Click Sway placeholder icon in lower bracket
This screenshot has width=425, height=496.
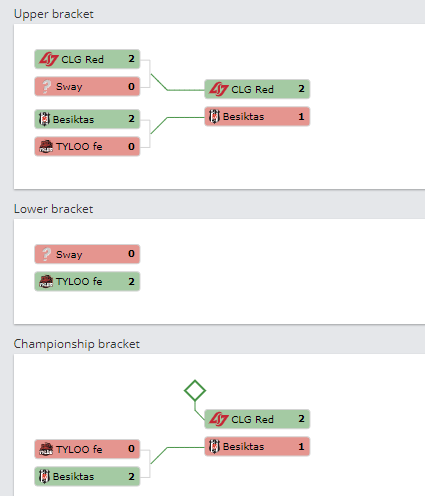point(46,255)
